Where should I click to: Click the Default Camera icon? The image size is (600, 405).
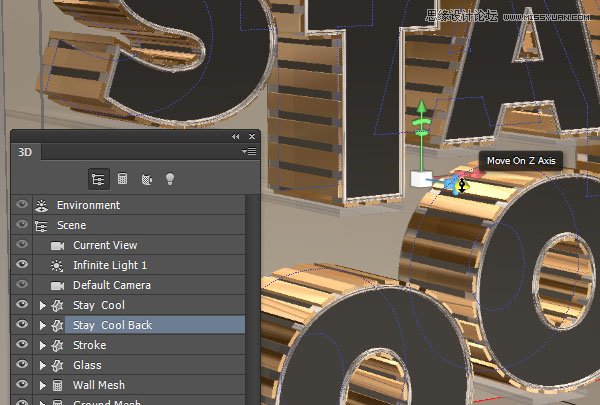coord(57,286)
